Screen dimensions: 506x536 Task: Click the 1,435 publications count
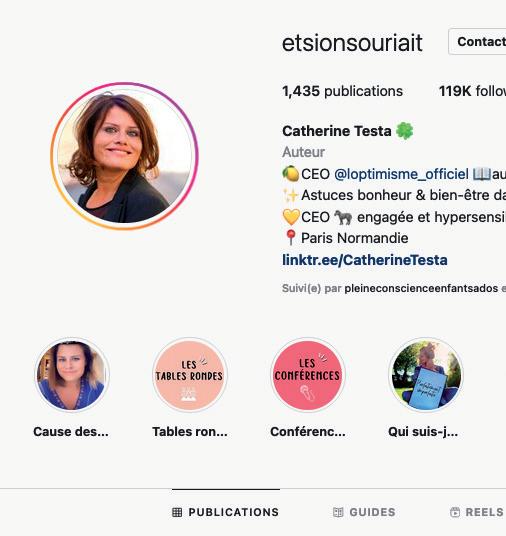click(342, 91)
